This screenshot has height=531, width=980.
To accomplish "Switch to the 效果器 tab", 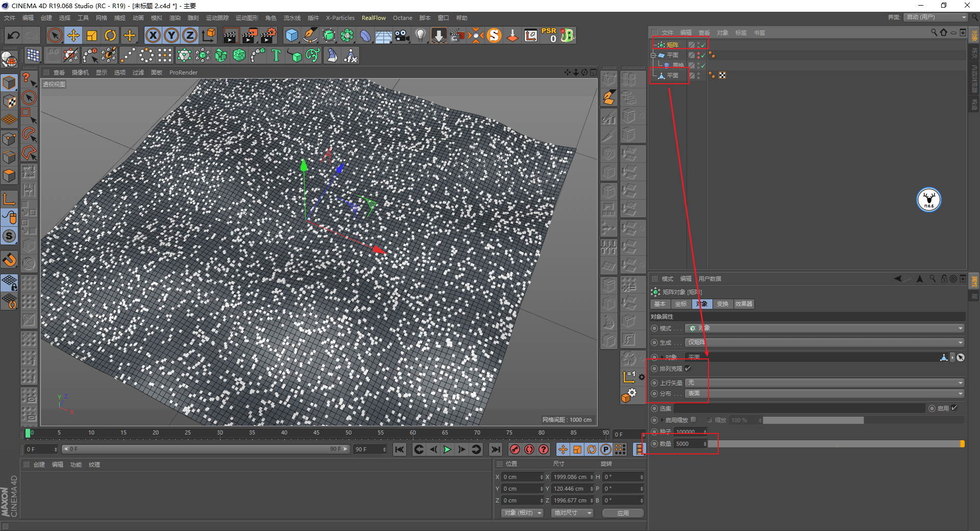I will click(x=744, y=304).
